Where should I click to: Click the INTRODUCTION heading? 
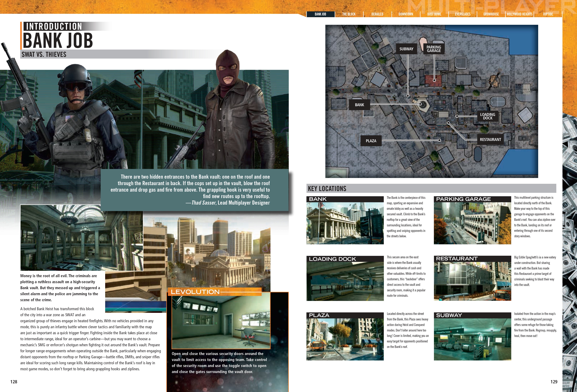click(x=54, y=26)
